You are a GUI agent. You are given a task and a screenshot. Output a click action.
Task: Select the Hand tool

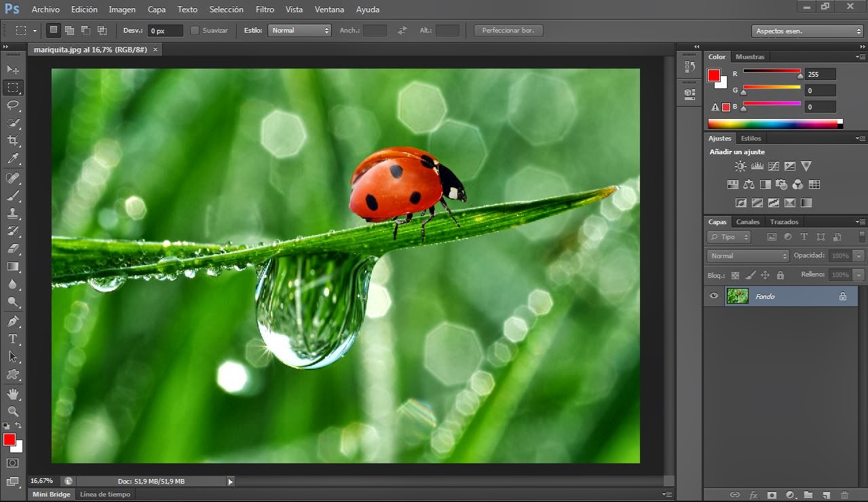pyautogui.click(x=13, y=393)
